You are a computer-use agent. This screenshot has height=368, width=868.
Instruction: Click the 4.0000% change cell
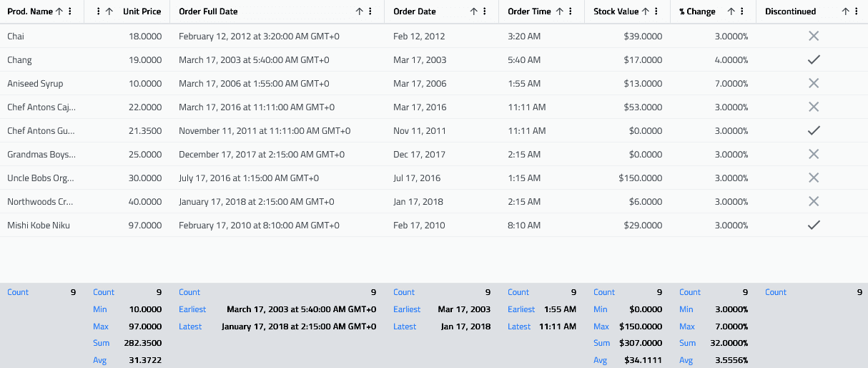[x=714, y=59]
